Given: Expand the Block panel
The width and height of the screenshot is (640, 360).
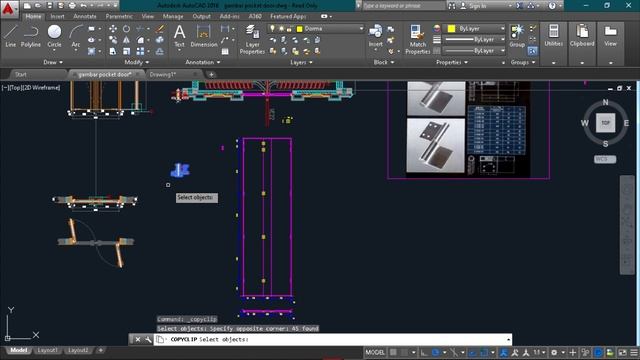Looking at the screenshot, I should point(384,62).
